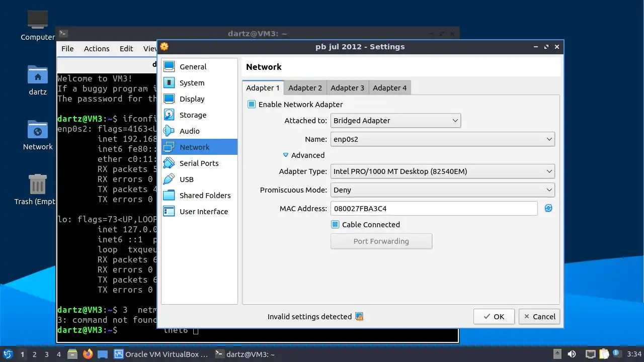This screenshot has height=362, width=644.
Task: Select the Network category in sidebar
Action: tap(199, 147)
